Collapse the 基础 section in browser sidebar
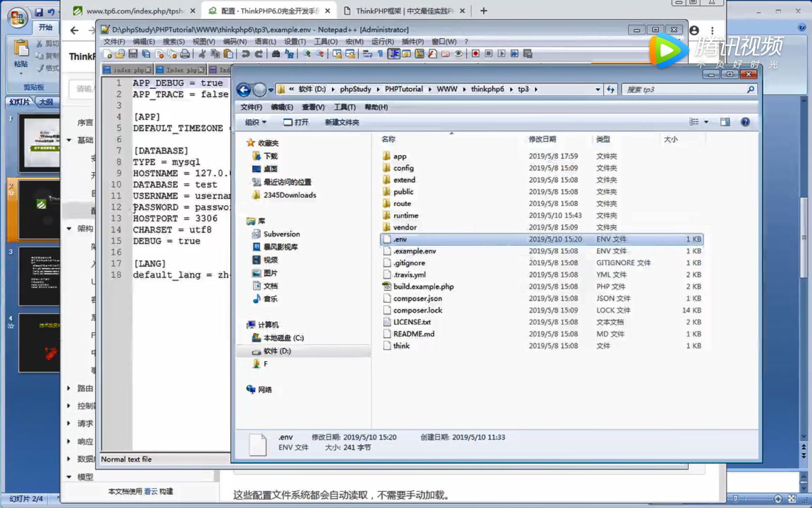Screen dimensions: 812x508 click(69, 140)
